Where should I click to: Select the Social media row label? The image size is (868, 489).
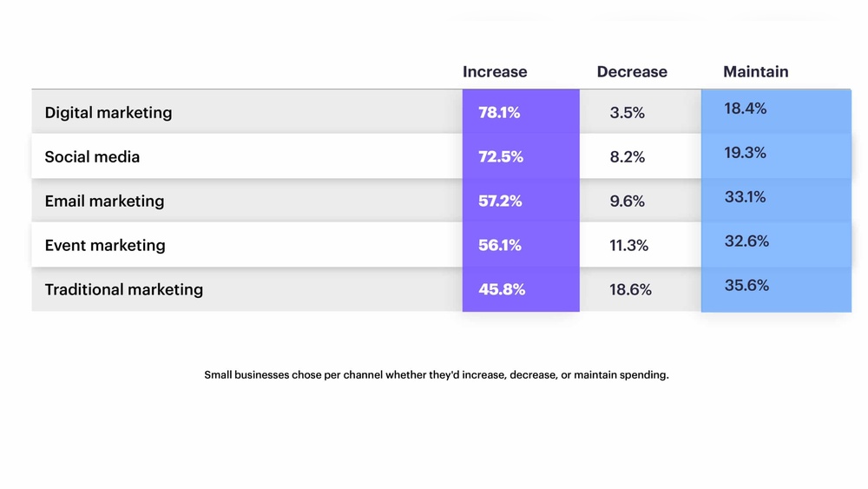pyautogui.click(x=92, y=157)
